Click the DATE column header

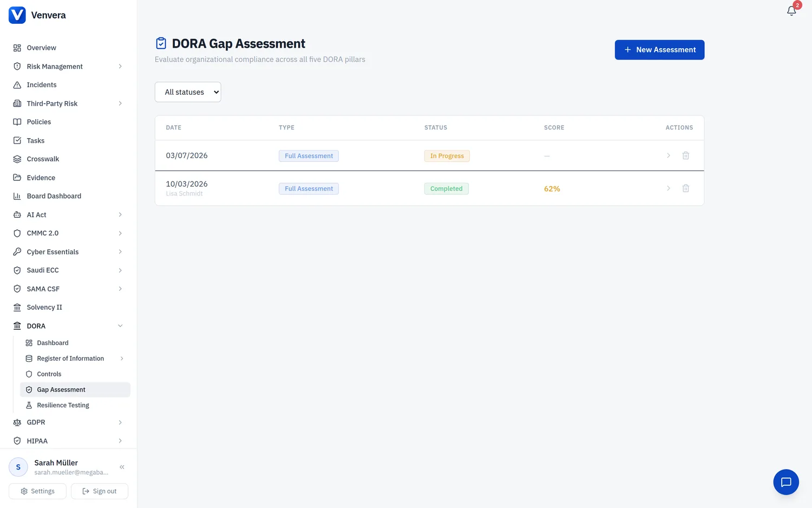pyautogui.click(x=173, y=128)
